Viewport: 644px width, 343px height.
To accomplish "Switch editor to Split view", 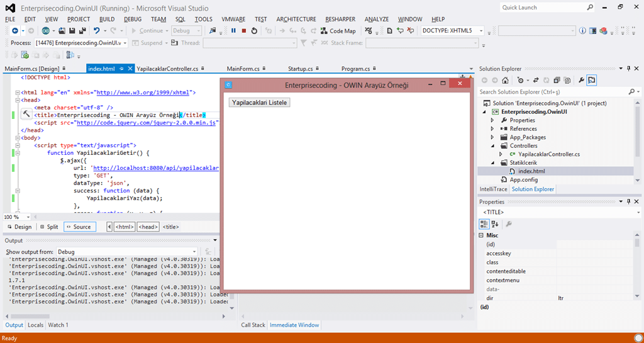I will (49, 227).
